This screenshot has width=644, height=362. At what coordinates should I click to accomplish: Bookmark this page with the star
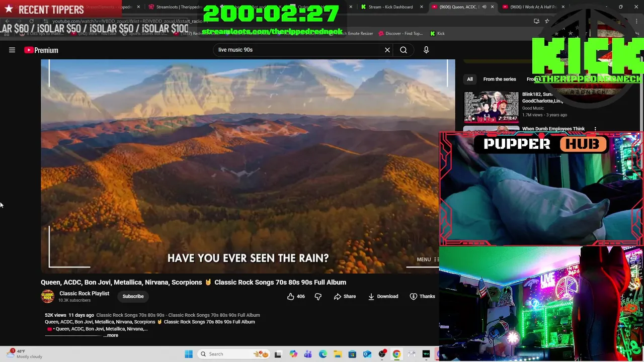(547, 21)
